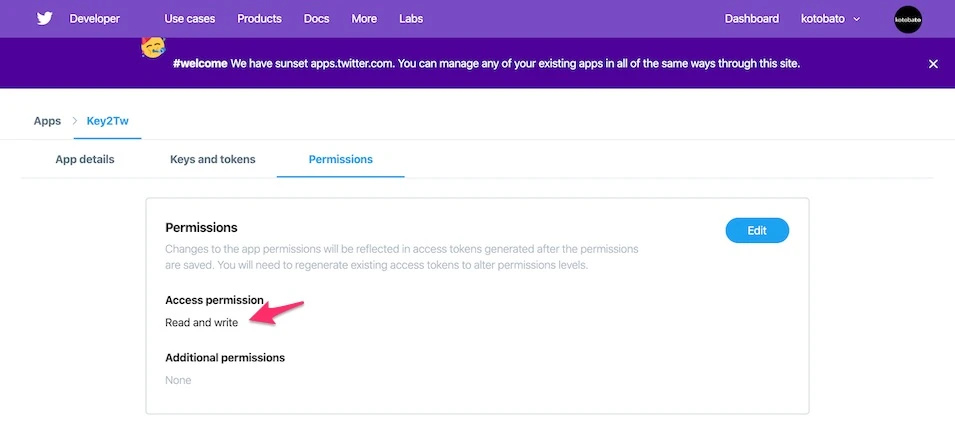Go to the Docs section
This screenshot has height=424, width=955.
click(316, 19)
